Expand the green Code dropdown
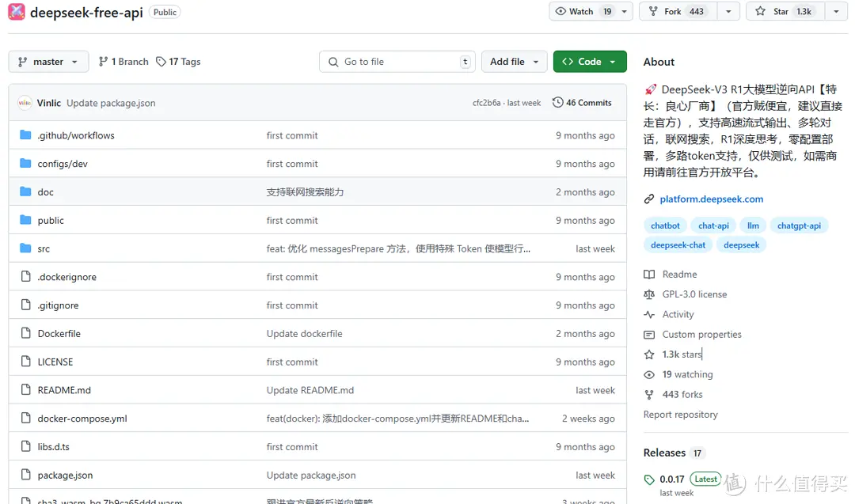 (590, 61)
